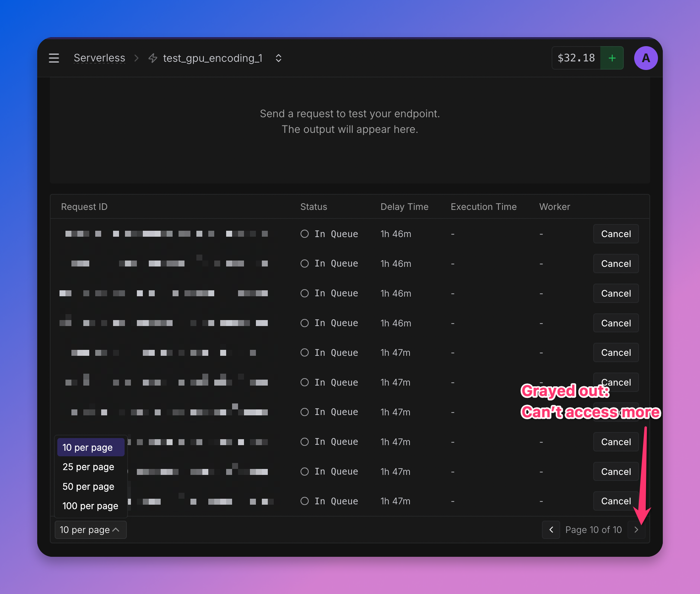This screenshot has height=594, width=700.
Task: Toggle the footer "10 per page" dropdown button
Action: click(x=90, y=530)
